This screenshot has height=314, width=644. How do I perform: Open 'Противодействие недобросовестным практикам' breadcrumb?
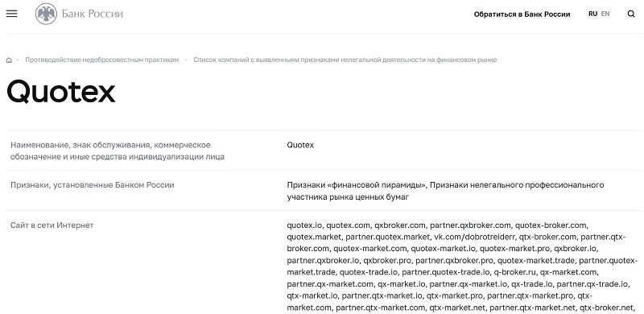tap(102, 60)
